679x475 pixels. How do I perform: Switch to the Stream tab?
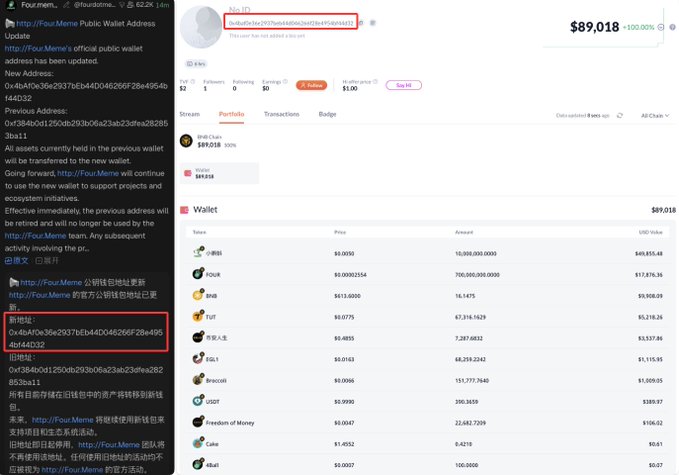(x=190, y=114)
